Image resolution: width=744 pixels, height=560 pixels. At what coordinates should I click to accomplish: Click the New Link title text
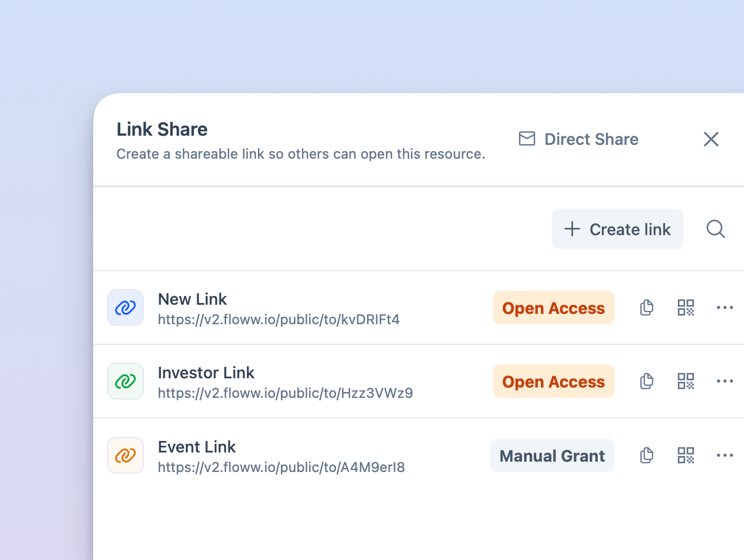coord(192,299)
